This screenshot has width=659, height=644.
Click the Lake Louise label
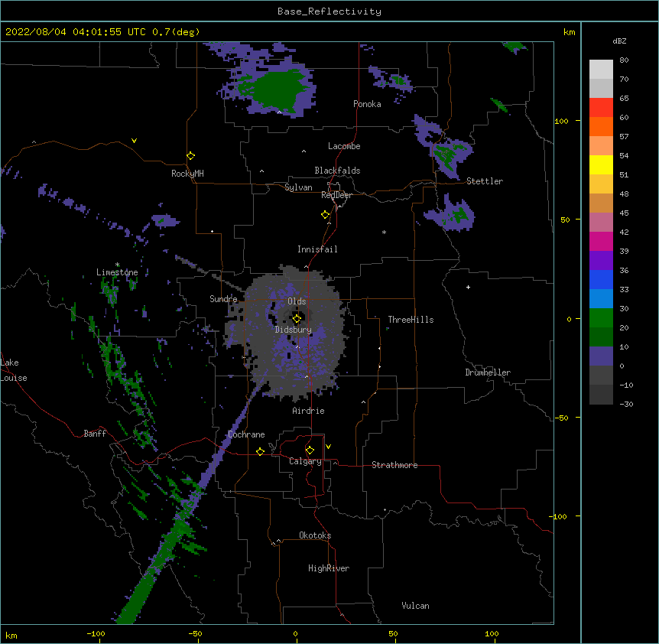pyautogui.click(x=14, y=370)
